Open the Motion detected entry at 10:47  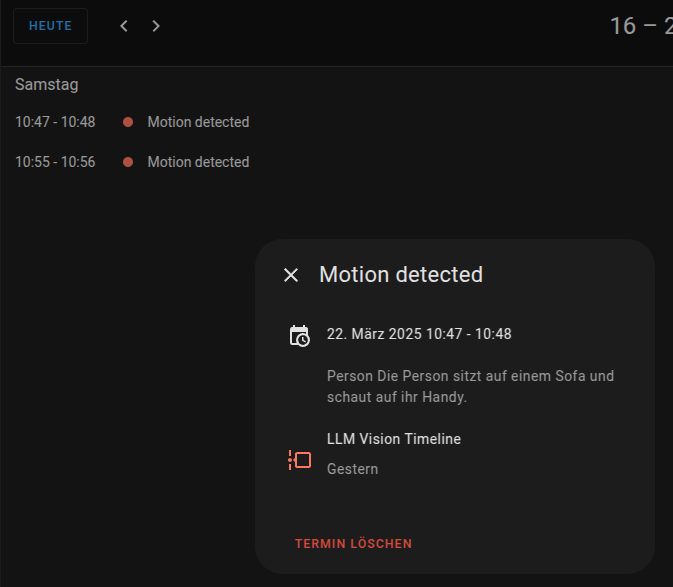198,122
